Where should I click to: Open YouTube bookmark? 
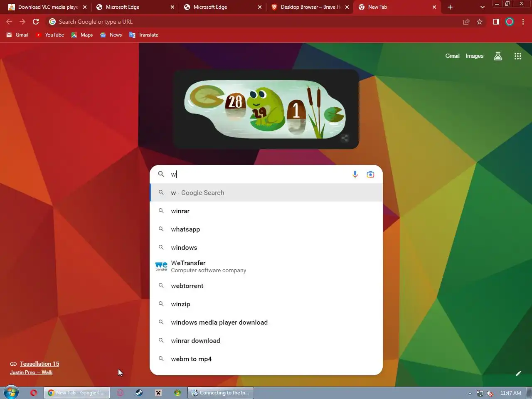click(50, 35)
